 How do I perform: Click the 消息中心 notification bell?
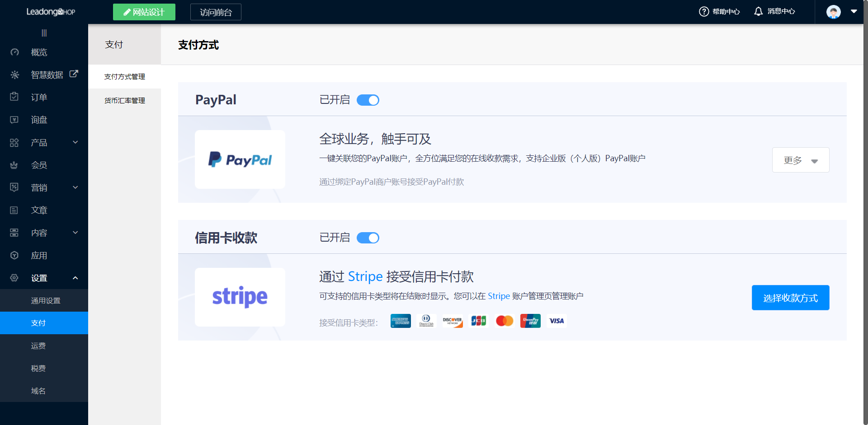[758, 11]
